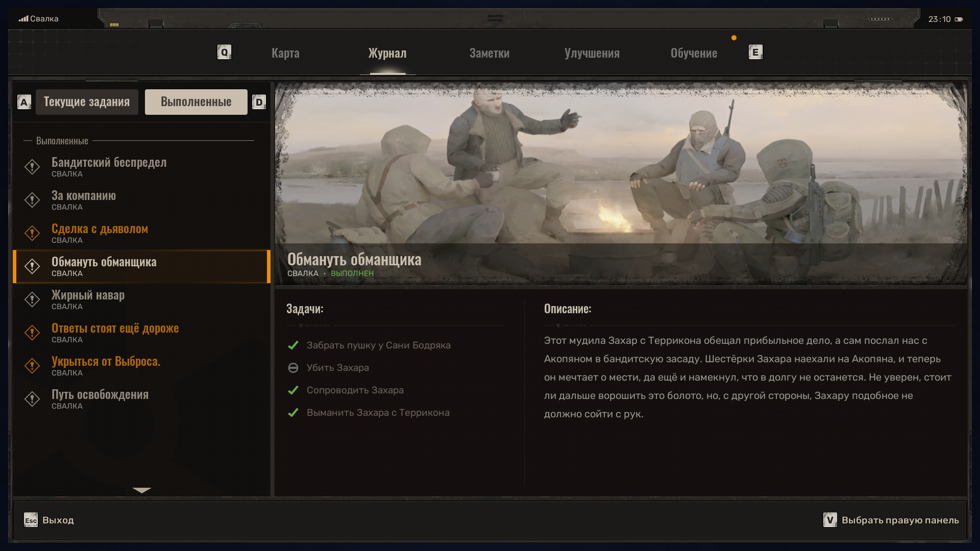
Task: Click orange icon beside Ответы стоят ещё дороже
Action: click(32, 333)
